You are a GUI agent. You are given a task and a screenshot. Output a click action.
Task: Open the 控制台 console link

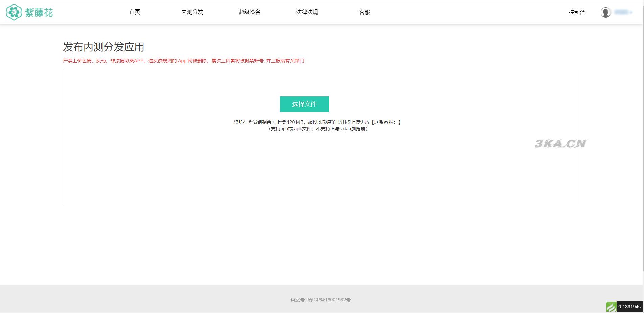click(577, 12)
